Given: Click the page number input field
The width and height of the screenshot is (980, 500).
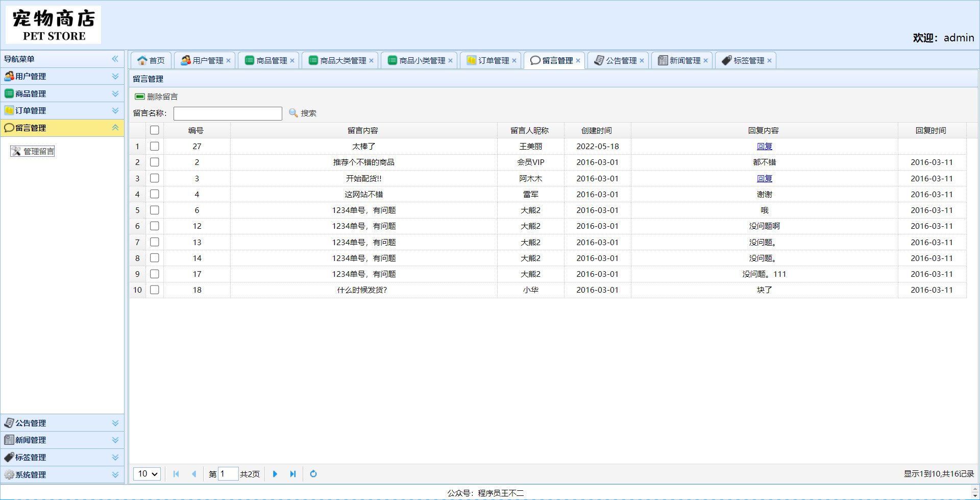Looking at the screenshot, I should (228, 474).
